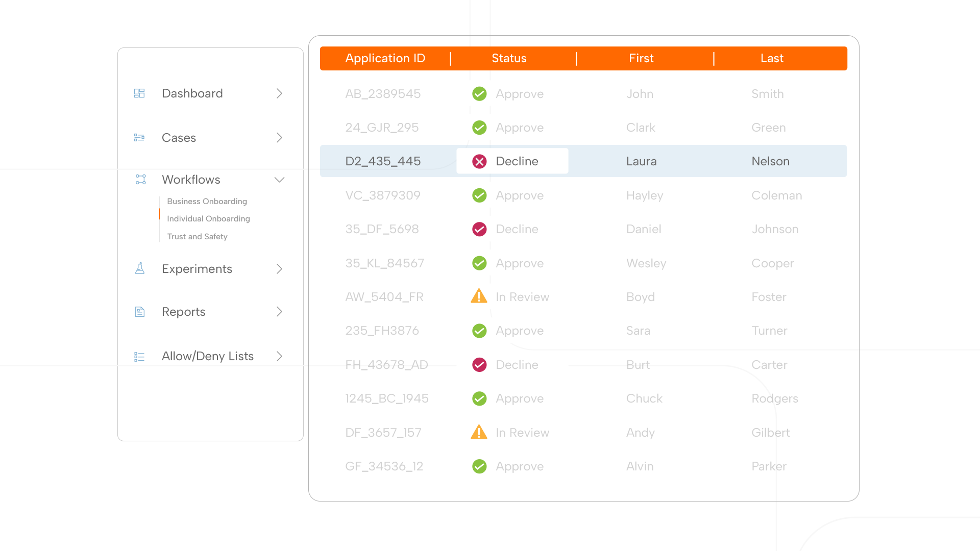Sort by Application ID column header
The height and width of the screenshot is (551, 980).
point(385,59)
